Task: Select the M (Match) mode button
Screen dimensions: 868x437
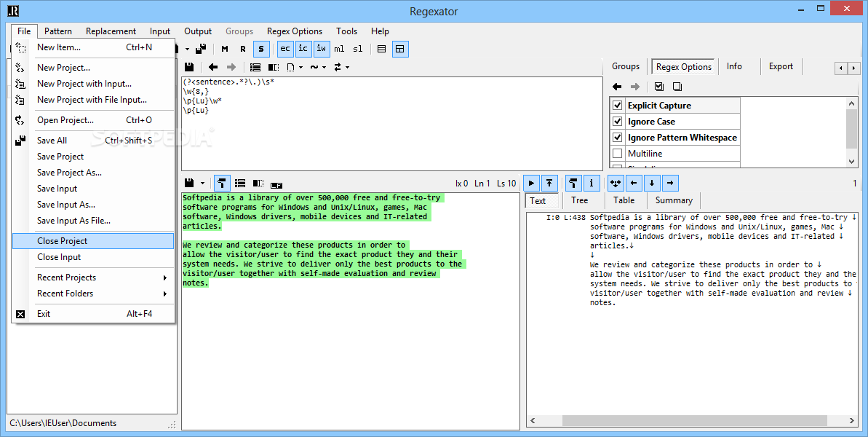Action: 225,49
